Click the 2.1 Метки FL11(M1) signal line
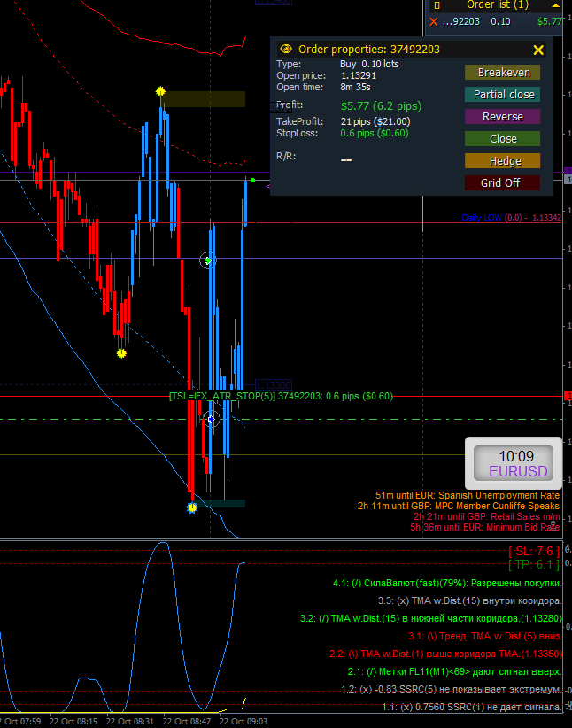The height and width of the screenshot is (728, 572). tap(454, 671)
